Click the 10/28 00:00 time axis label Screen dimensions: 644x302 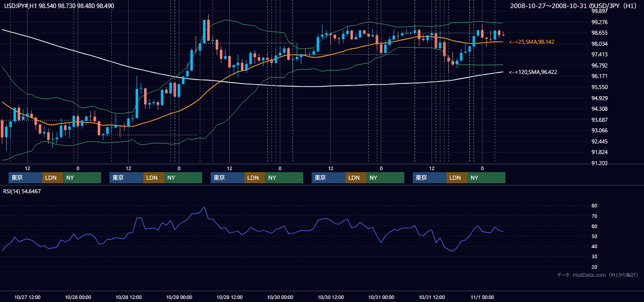[78, 297]
